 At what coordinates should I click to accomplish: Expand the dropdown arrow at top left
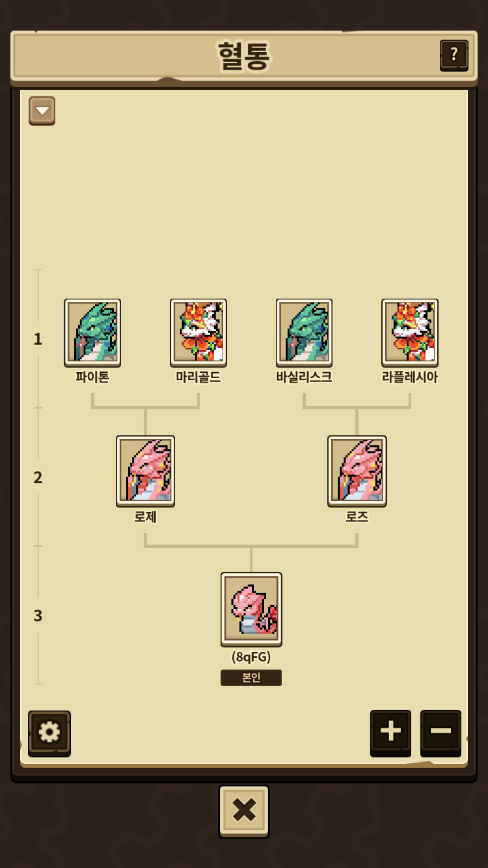click(42, 111)
